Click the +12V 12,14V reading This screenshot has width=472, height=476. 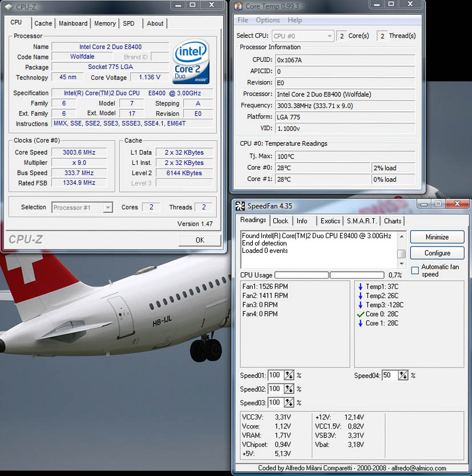[x=340, y=417]
